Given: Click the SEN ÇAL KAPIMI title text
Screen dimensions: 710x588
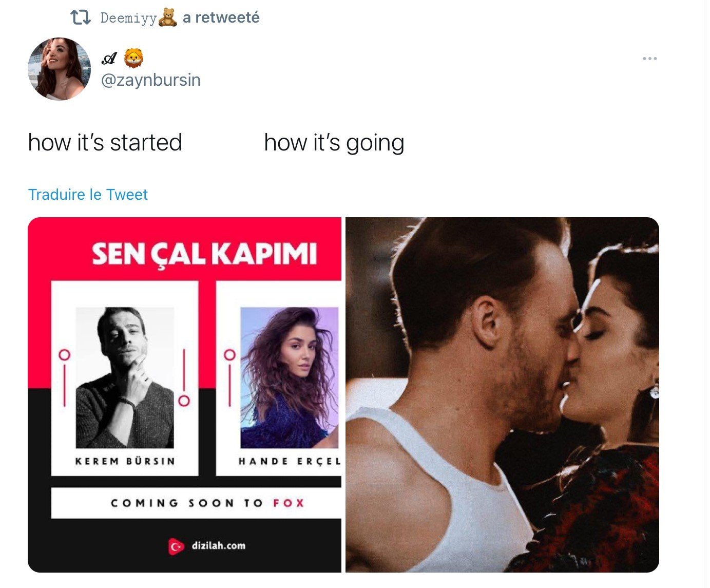Looking at the screenshot, I should 204,254.
